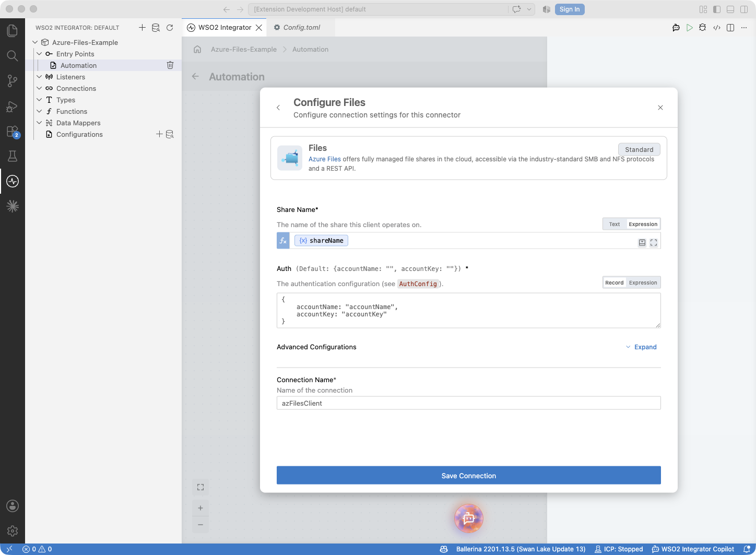Expand Share Name editor to full screen
Viewport: 756px width, 555px height.
[x=654, y=243]
